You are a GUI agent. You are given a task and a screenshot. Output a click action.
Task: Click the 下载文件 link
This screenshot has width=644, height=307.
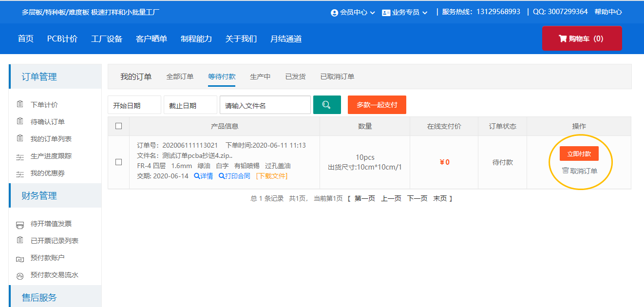[x=271, y=176]
